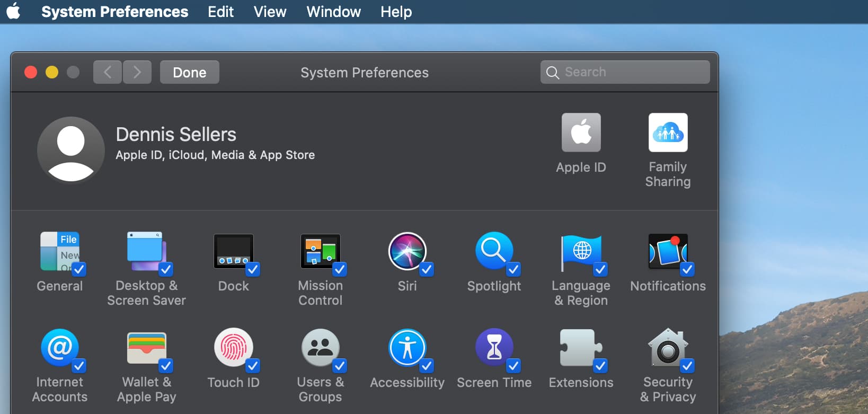Open the Accessibility preferences icon

[x=406, y=347]
